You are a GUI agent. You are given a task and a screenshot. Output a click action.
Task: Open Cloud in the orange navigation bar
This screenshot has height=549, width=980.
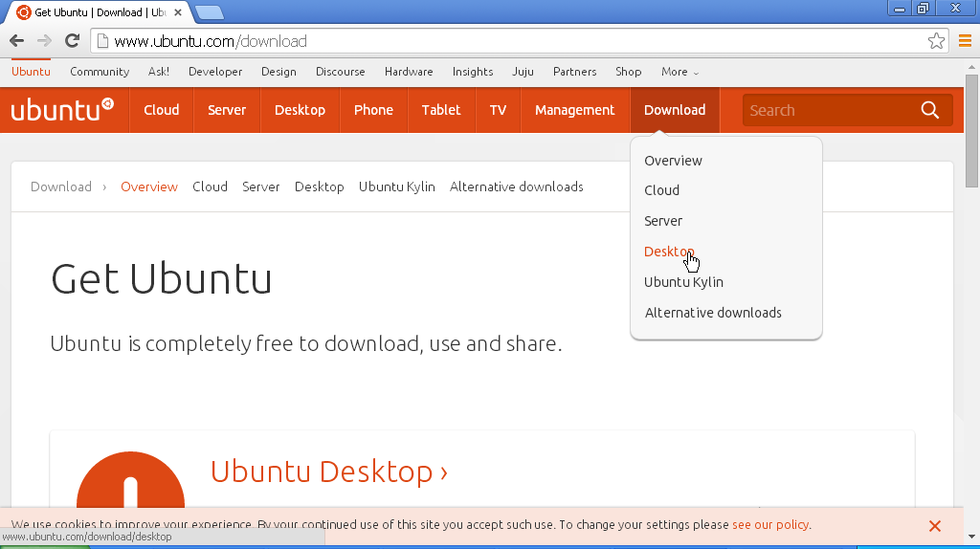click(x=161, y=110)
